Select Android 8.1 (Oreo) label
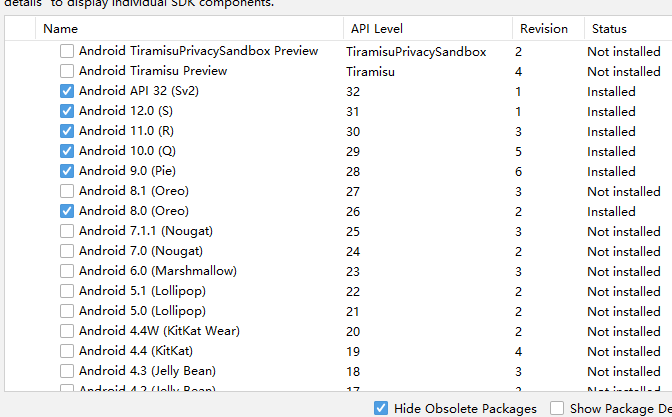This screenshot has height=417, width=672. point(134,191)
